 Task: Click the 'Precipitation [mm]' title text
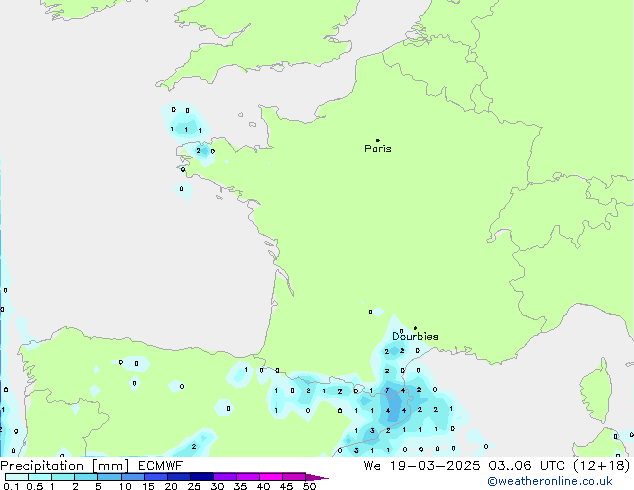(65, 466)
